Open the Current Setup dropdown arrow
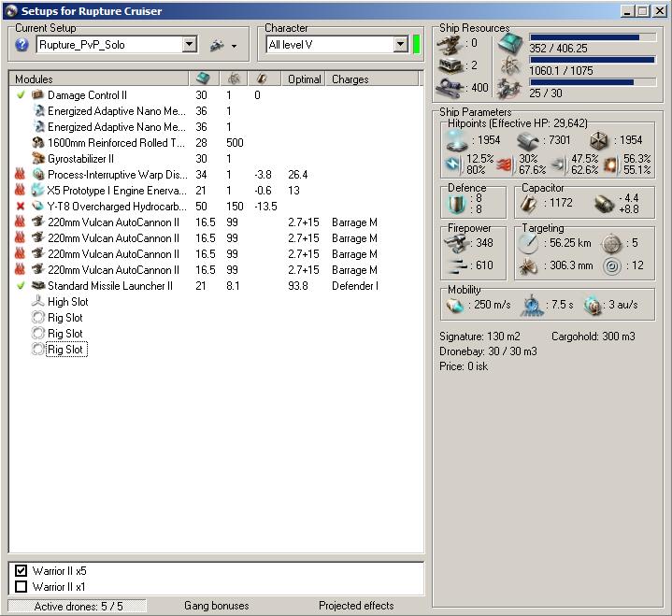The image size is (672, 616). (189, 44)
